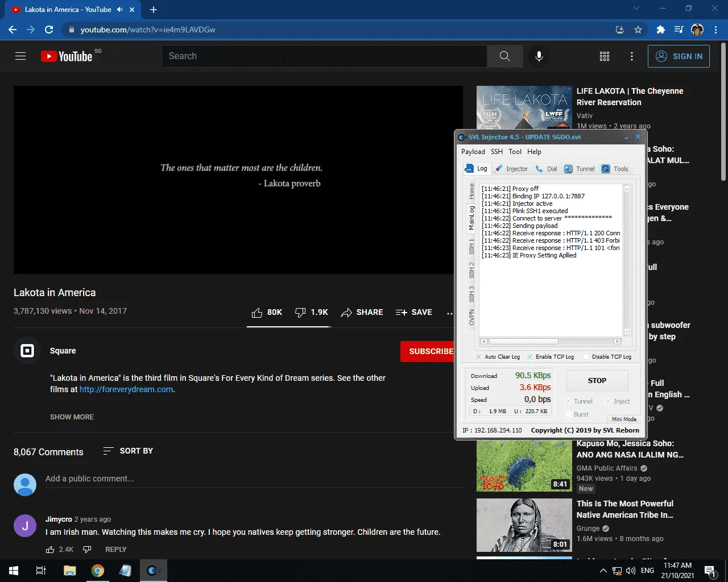This screenshot has height=582, width=728.
Task: Open YouTube settings three-dot menu
Action: (632, 56)
